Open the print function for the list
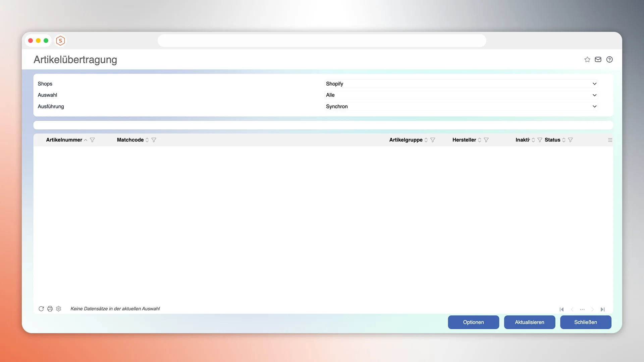Image resolution: width=644 pixels, height=362 pixels. (50, 309)
